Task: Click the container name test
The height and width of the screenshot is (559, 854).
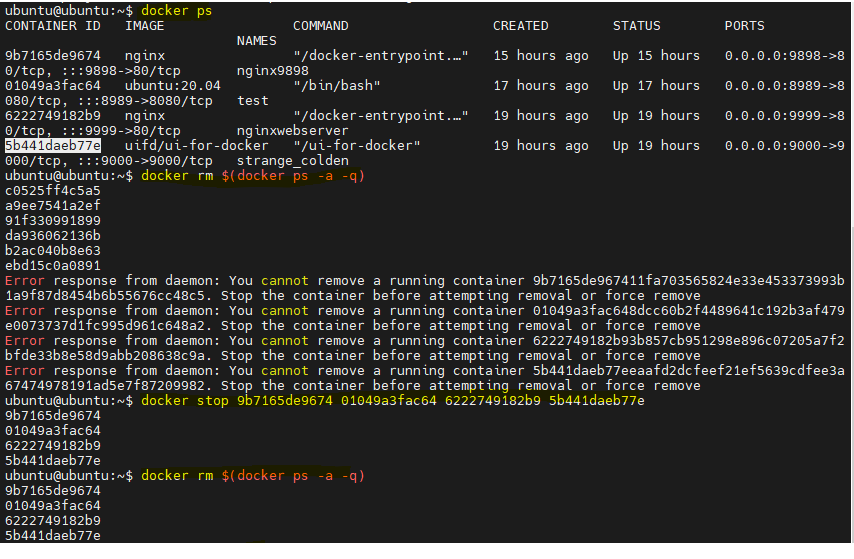Action: 253,101
